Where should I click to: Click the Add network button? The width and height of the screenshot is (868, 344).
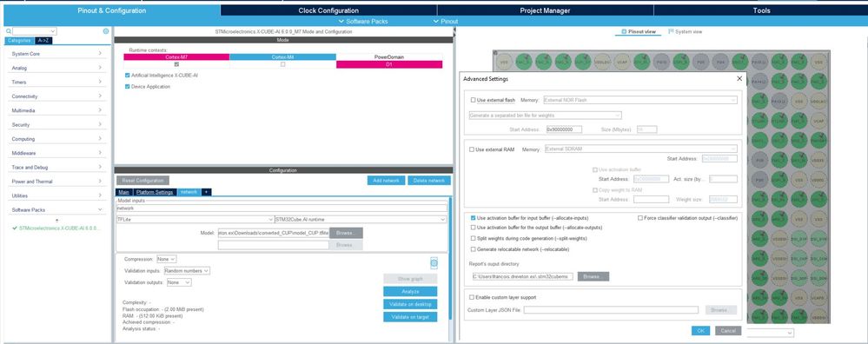tap(386, 181)
